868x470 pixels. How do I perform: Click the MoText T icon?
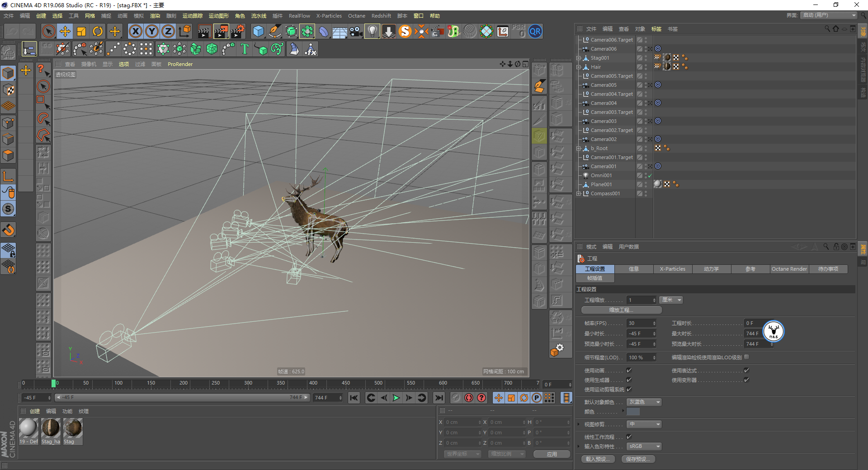point(245,49)
